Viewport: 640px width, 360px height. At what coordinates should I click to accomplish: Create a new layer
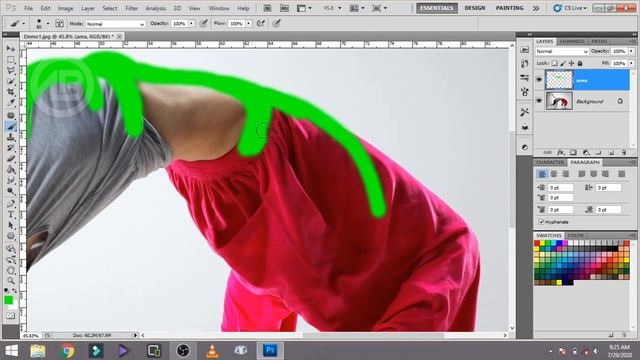pos(611,152)
